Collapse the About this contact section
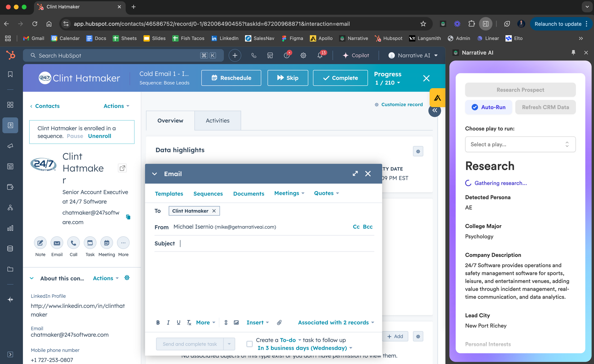Image resolution: width=594 pixels, height=364 pixels. [x=32, y=278]
